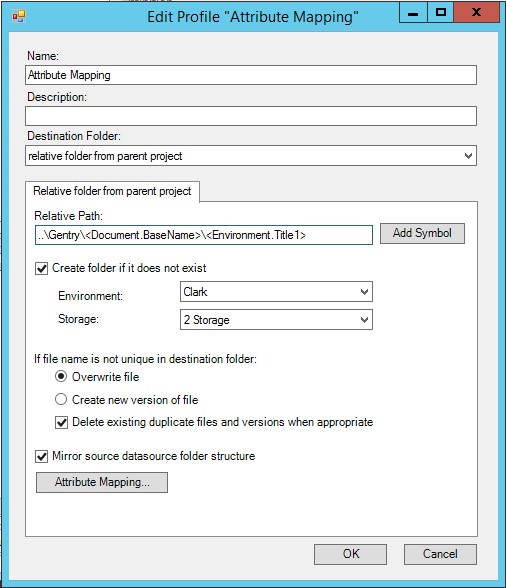Open the Destination Folder dropdown
The width and height of the screenshot is (506, 588).
click(251, 156)
